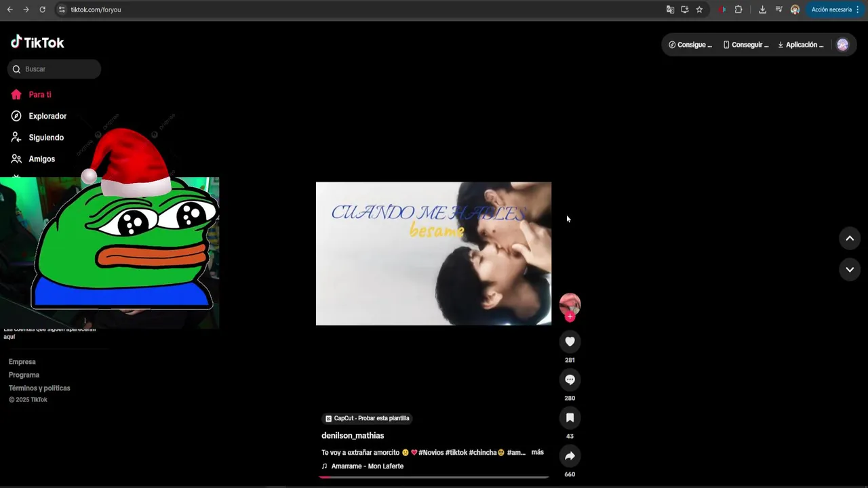The height and width of the screenshot is (488, 868).
Task: Like the video with the heart
Action: click(570, 342)
